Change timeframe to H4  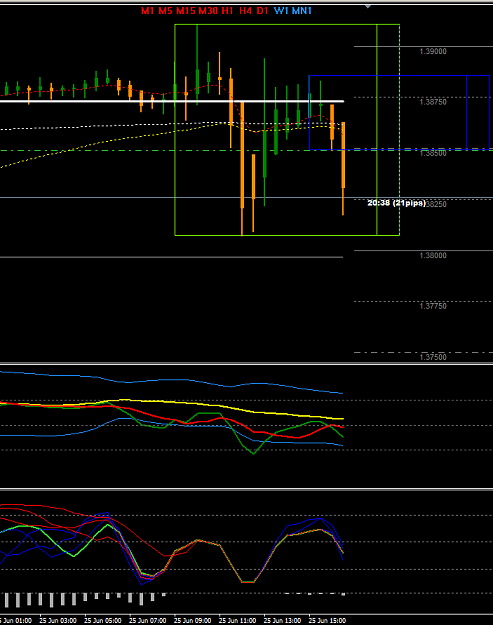coord(245,11)
